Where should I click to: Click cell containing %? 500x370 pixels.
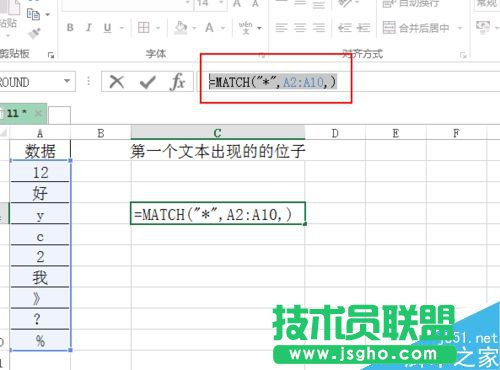point(40,340)
